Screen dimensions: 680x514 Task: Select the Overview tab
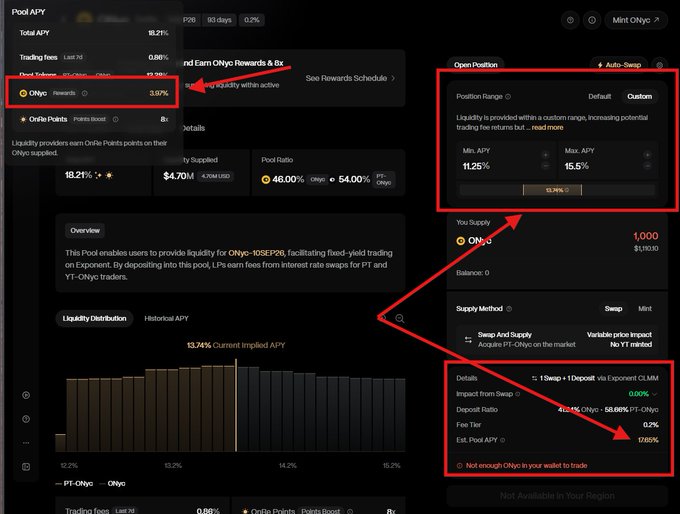85,231
